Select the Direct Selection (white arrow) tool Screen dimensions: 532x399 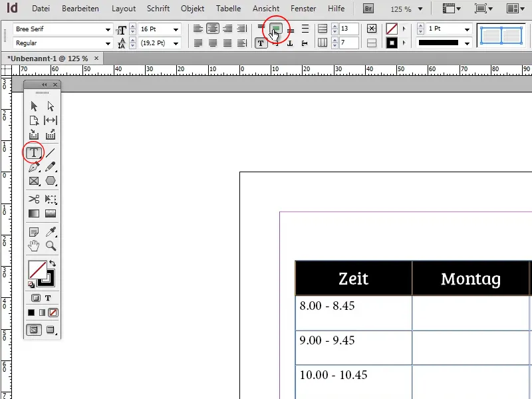click(51, 106)
